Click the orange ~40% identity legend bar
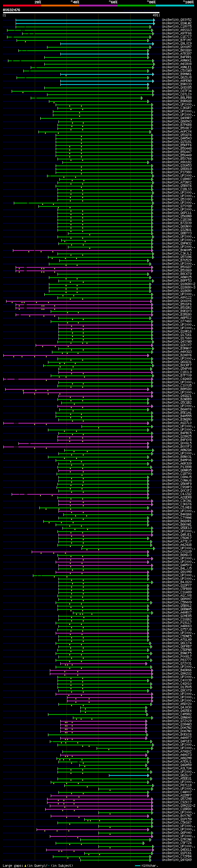Image resolution: width=197 pixels, height=868 pixels. coord(60,6)
